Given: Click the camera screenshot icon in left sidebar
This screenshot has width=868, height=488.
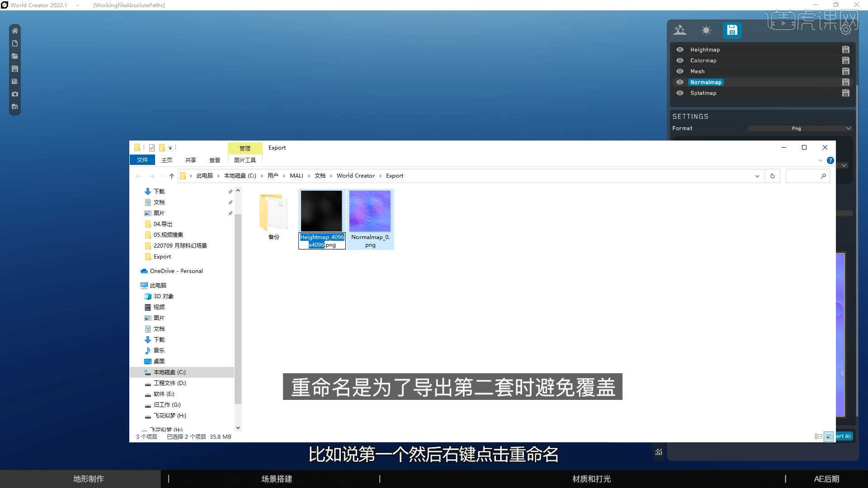Looking at the screenshot, I should pyautogui.click(x=15, y=94).
